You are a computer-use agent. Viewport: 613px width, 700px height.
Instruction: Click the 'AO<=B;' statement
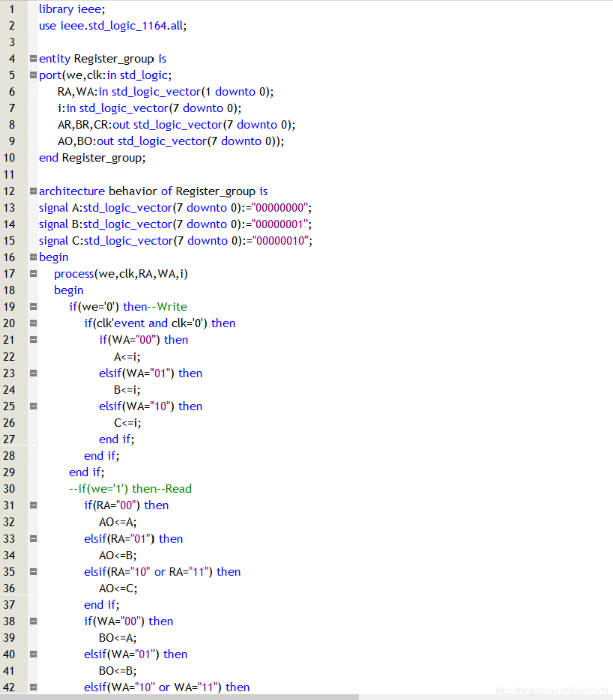tap(118, 555)
